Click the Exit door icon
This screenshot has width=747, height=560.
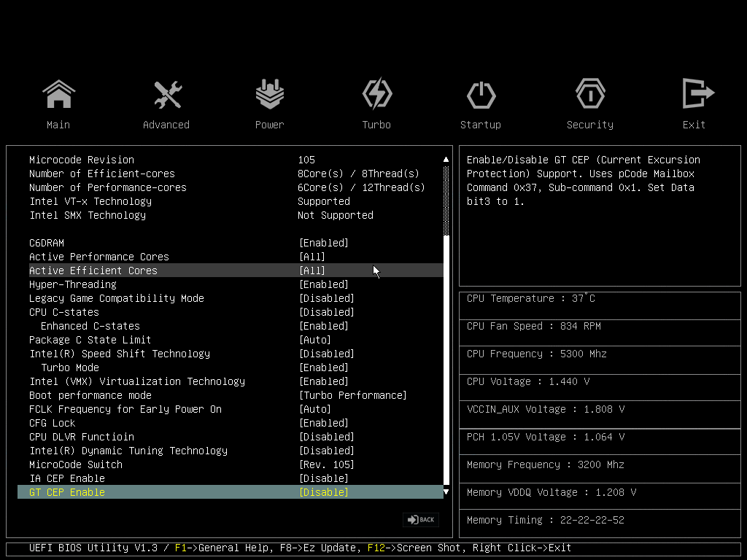[x=694, y=95]
